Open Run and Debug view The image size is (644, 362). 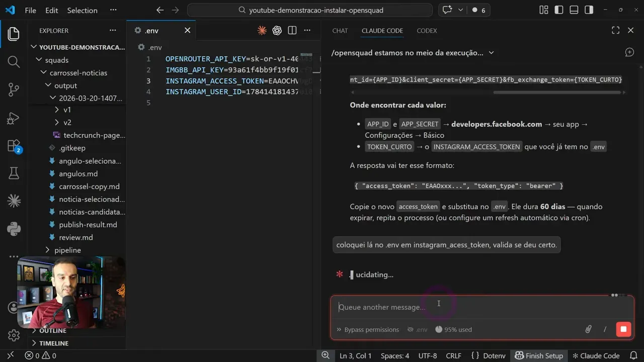(x=14, y=118)
